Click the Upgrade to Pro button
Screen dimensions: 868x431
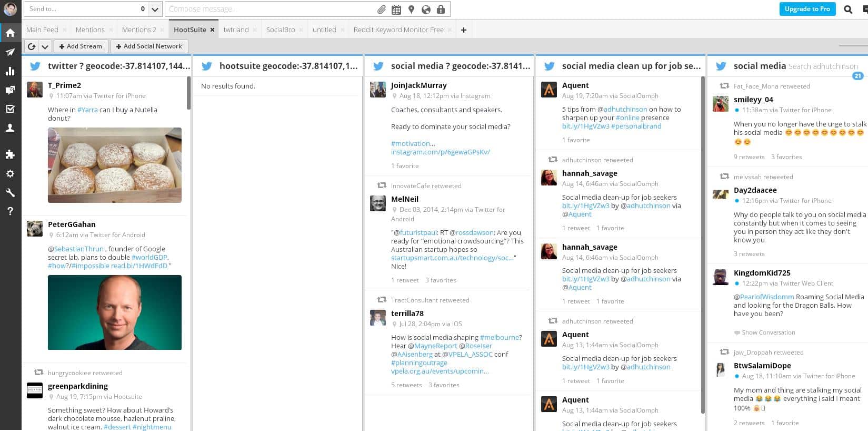(807, 9)
